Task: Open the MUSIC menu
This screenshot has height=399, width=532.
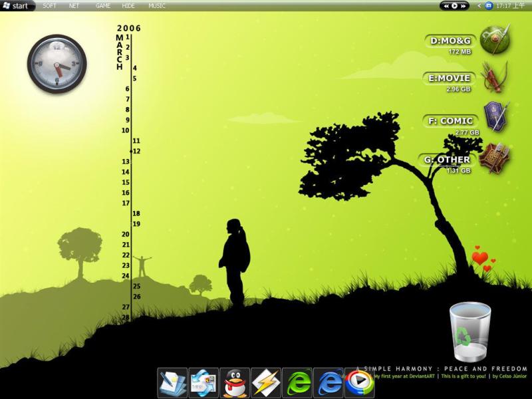Action: point(157,6)
